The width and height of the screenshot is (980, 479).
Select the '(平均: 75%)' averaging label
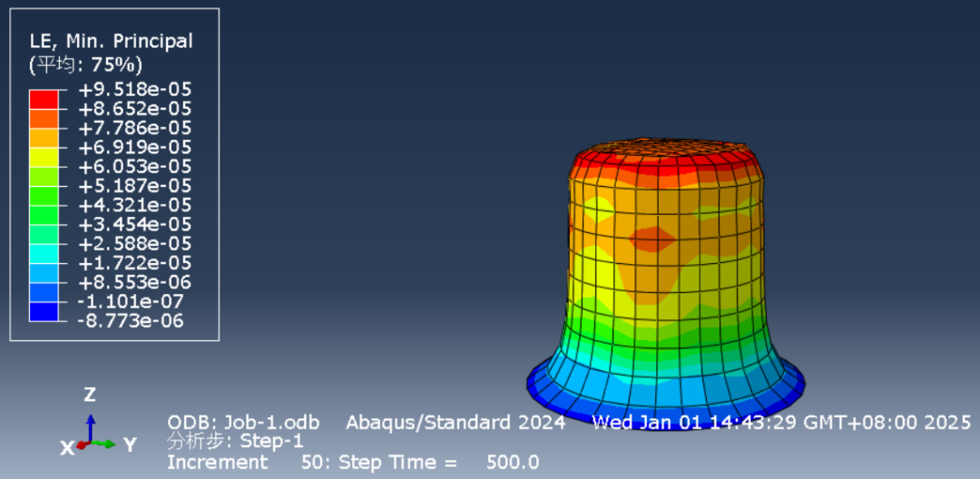[x=86, y=64]
